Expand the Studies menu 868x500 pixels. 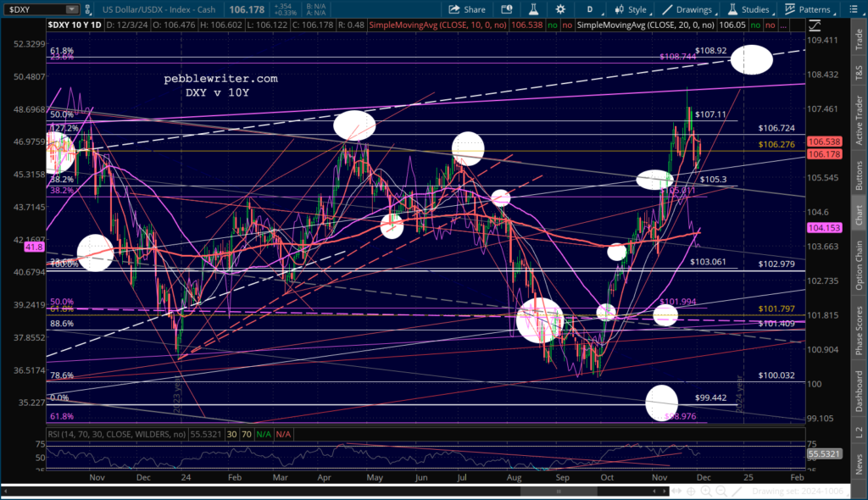[773, 14]
